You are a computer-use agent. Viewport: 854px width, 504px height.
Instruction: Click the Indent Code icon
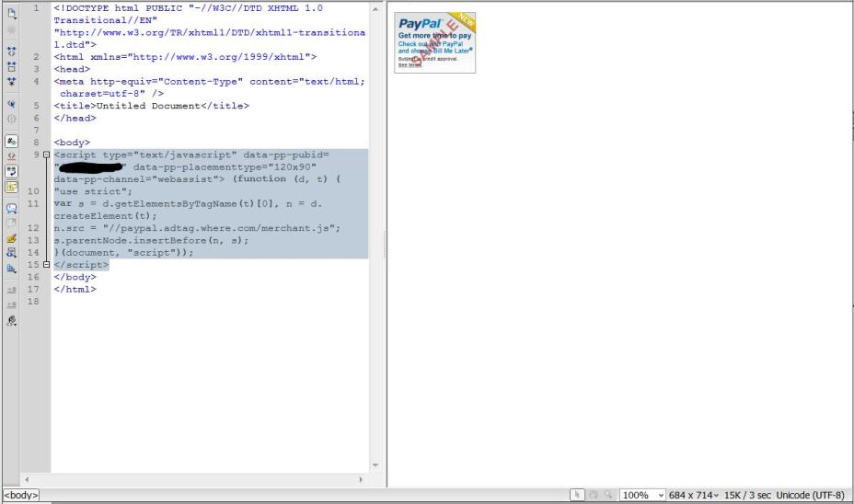coord(11,290)
